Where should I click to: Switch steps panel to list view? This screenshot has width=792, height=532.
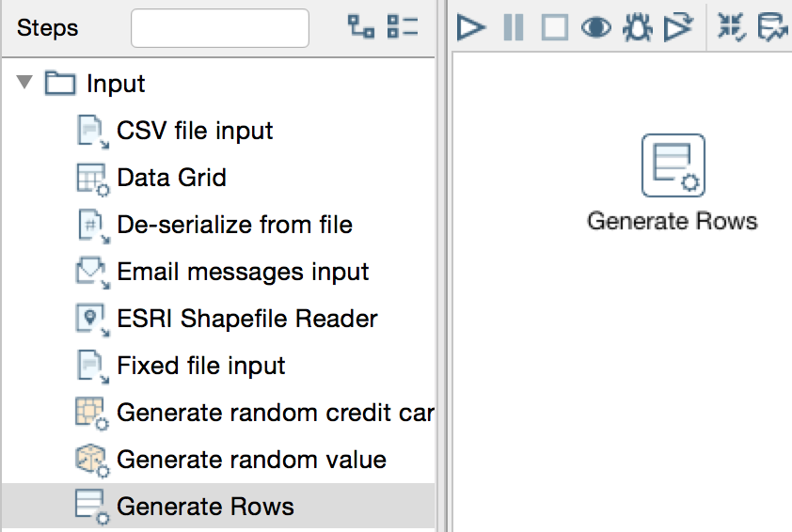pos(403,27)
